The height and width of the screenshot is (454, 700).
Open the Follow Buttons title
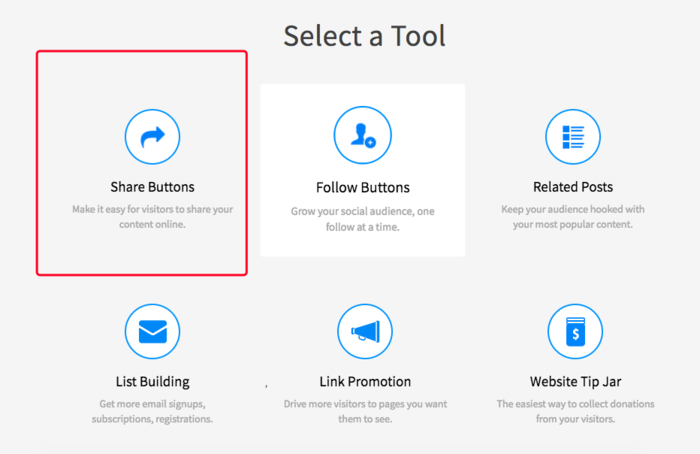click(x=362, y=188)
